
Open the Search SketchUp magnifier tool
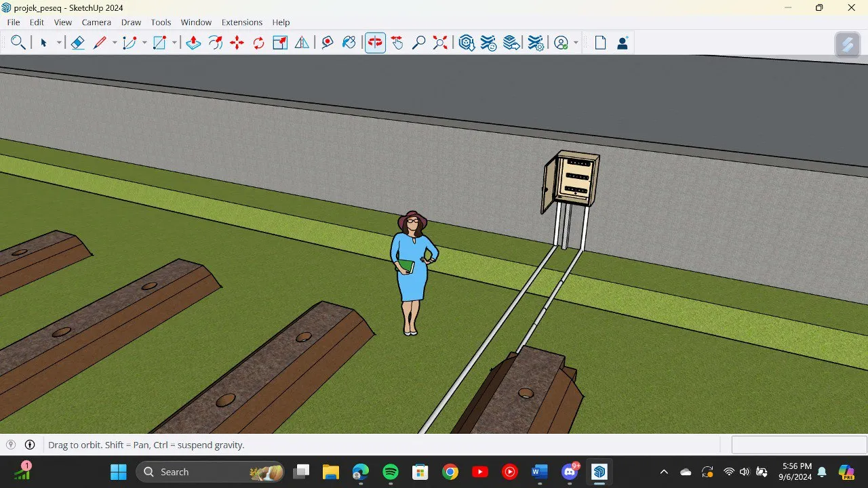pyautogui.click(x=18, y=43)
